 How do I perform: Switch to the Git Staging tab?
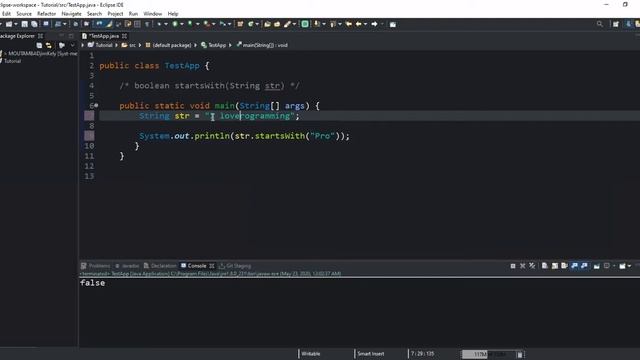(235, 266)
